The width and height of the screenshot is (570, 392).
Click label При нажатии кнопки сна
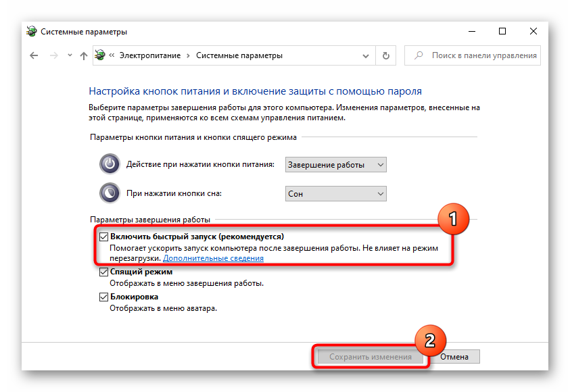pos(174,194)
